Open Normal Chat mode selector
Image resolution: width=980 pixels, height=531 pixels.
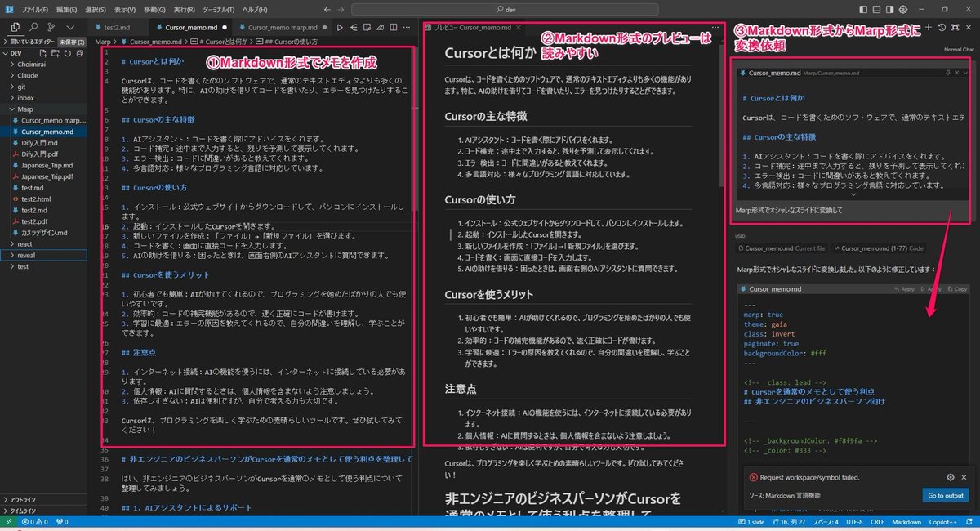959,49
